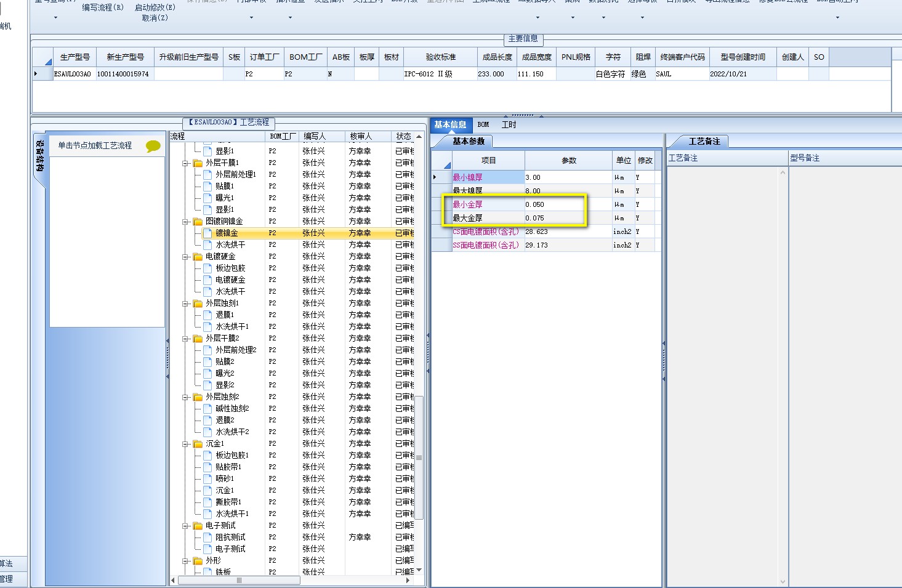Click the 型号创建时间 column header
Screen dimensions: 902x588
pos(743,57)
